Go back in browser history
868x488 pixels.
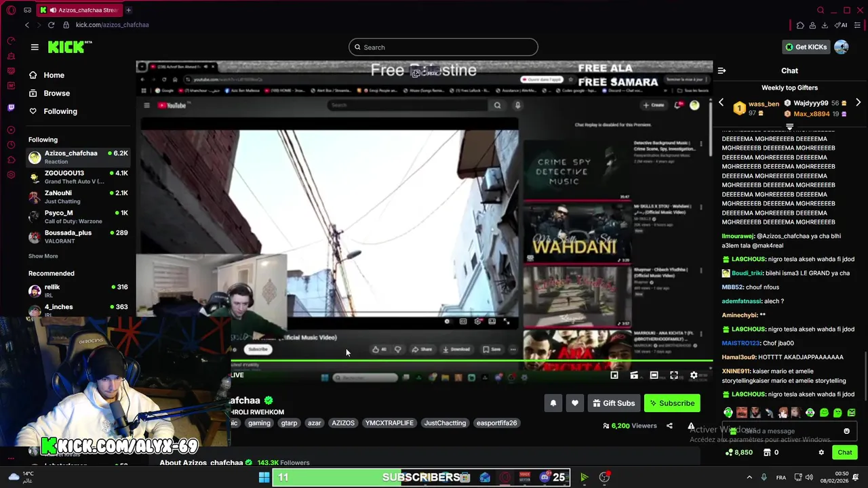[27, 25]
